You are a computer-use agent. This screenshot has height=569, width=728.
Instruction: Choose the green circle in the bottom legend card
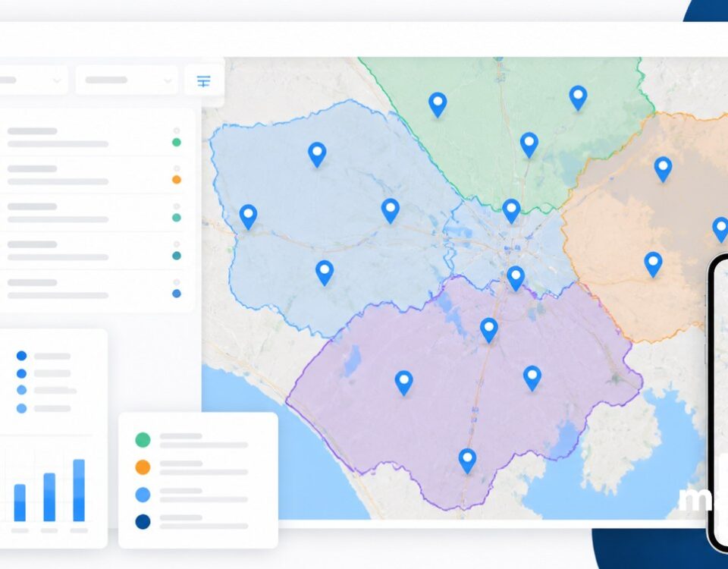tap(143, 439)
